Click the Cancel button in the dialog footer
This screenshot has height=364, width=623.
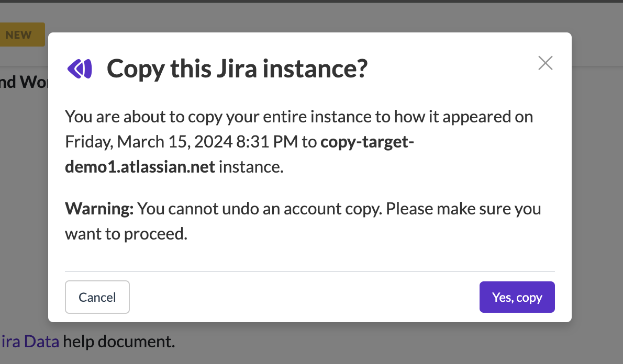[x=97, y=297]
